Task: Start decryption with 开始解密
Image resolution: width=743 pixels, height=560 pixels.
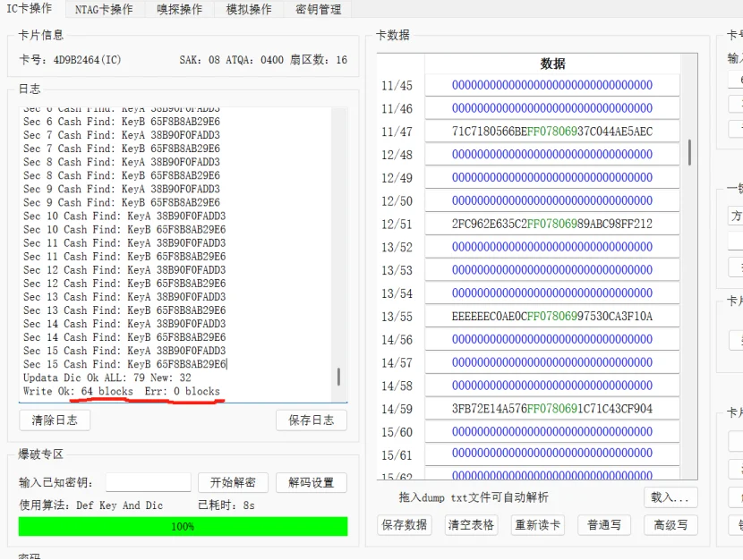Action: [x=233, y=482]
